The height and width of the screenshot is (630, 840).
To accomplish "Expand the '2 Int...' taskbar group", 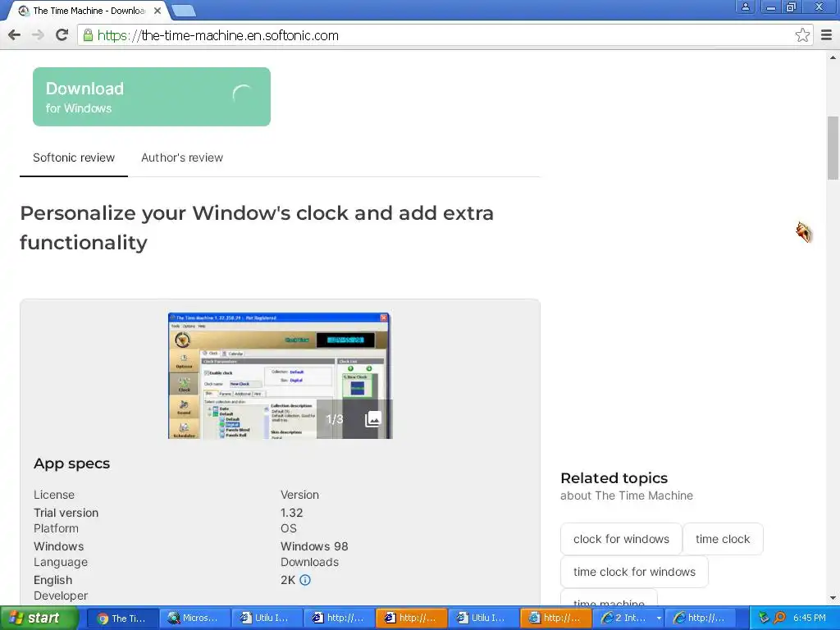I will (x=630, y=619).
